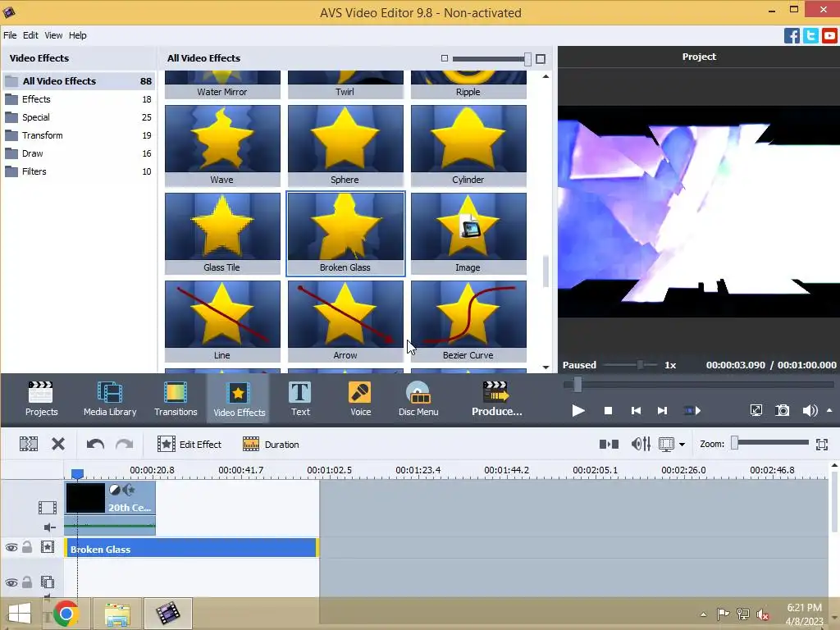
Task: Click the Duration button
Action: (271, 444)
